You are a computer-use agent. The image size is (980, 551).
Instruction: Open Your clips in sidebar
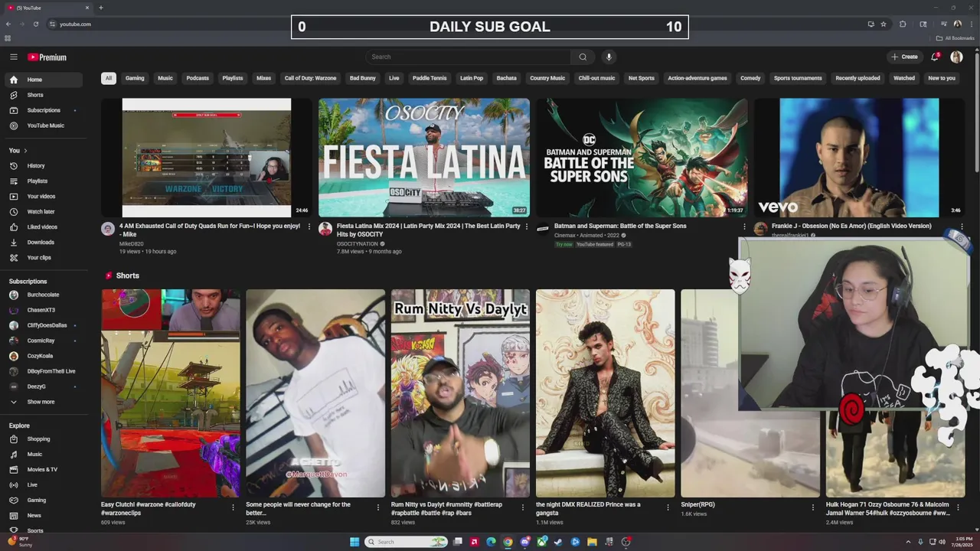pos(43,257)
